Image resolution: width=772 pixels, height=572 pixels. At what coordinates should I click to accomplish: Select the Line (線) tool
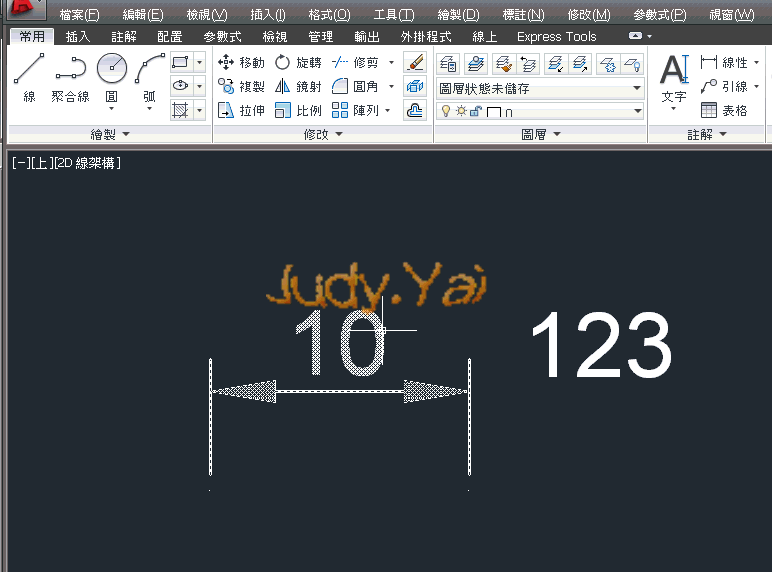(29, 76)
